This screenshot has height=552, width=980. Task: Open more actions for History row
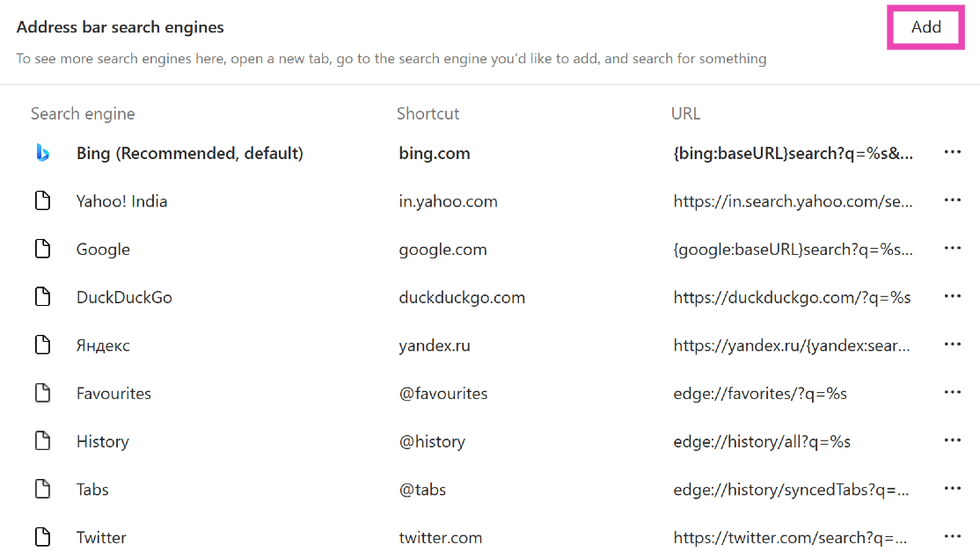(952, 441)
